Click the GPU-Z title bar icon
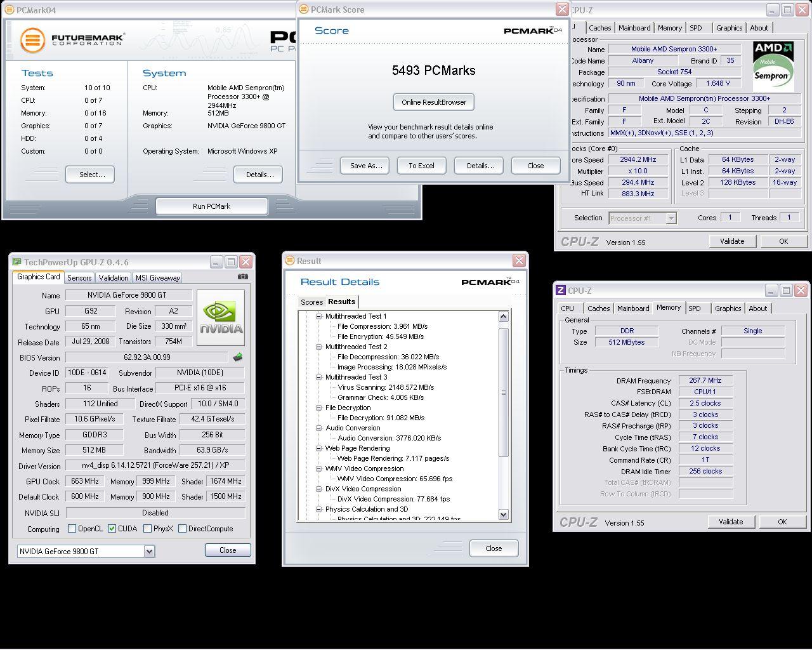This screenshot has height=650, width=812. click(x=17, y=262)
